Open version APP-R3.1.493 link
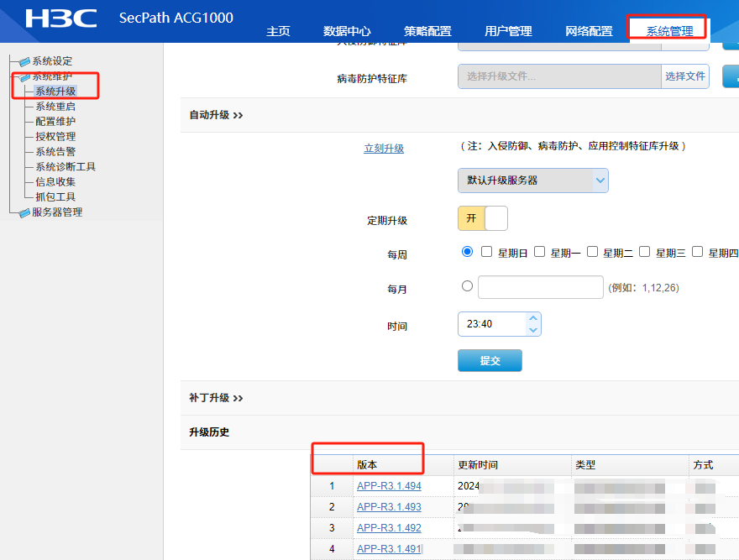 pos(389,507)
